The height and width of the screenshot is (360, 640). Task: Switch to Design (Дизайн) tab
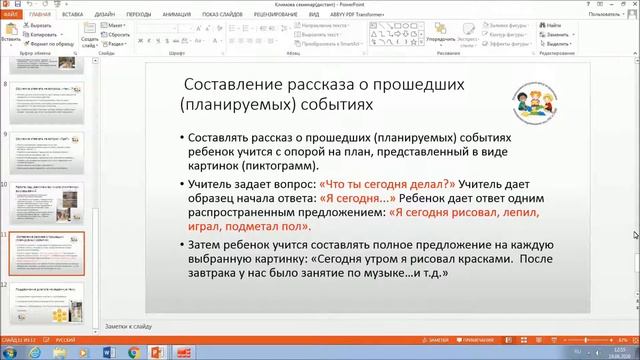coord(105,14)
